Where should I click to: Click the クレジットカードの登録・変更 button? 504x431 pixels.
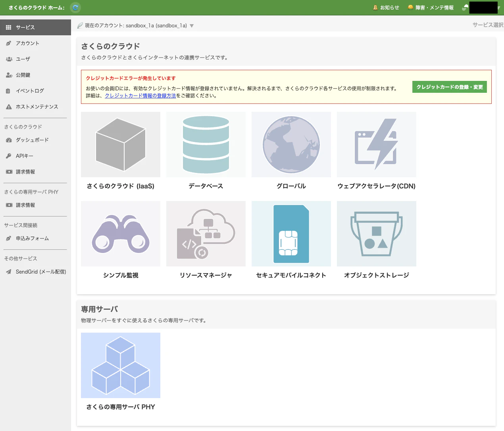coord(449,87)
